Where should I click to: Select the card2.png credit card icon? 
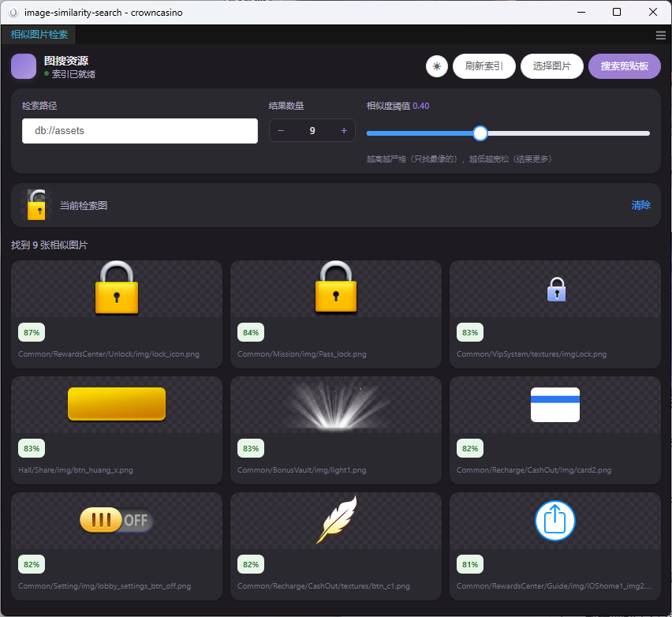555,405
